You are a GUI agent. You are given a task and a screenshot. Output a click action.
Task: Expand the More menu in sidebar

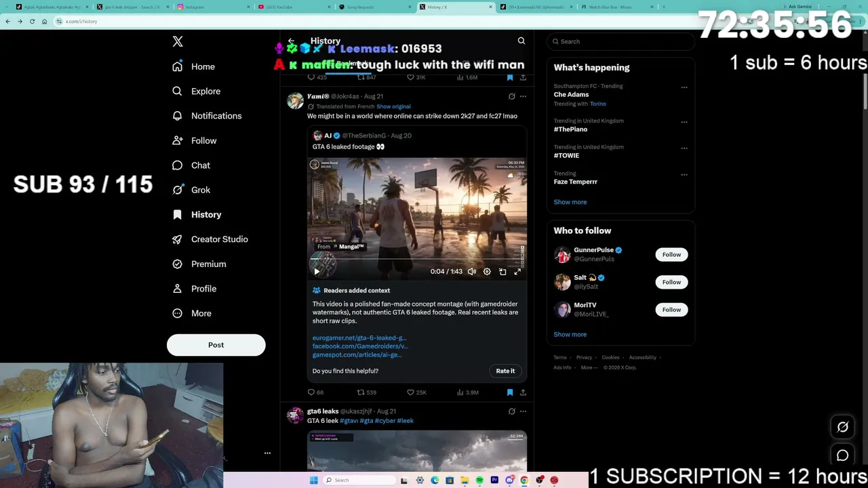click(x=191, y=313)
